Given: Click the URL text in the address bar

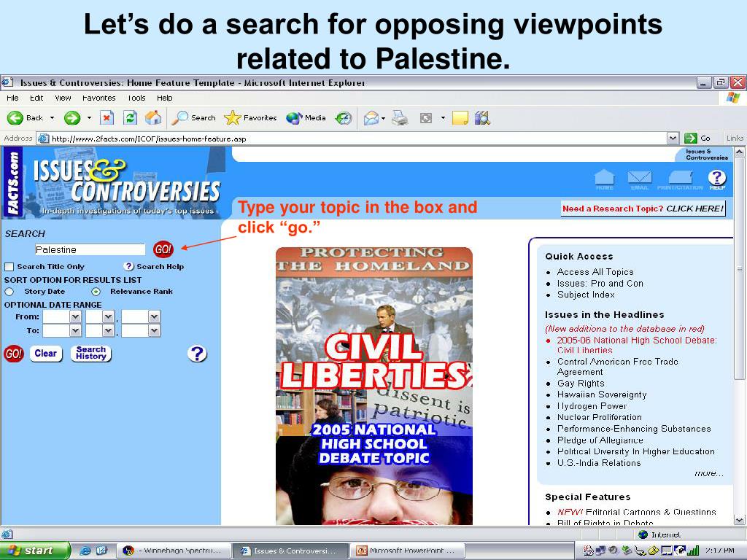Looking at the screenshot, I should click(149, 139).
